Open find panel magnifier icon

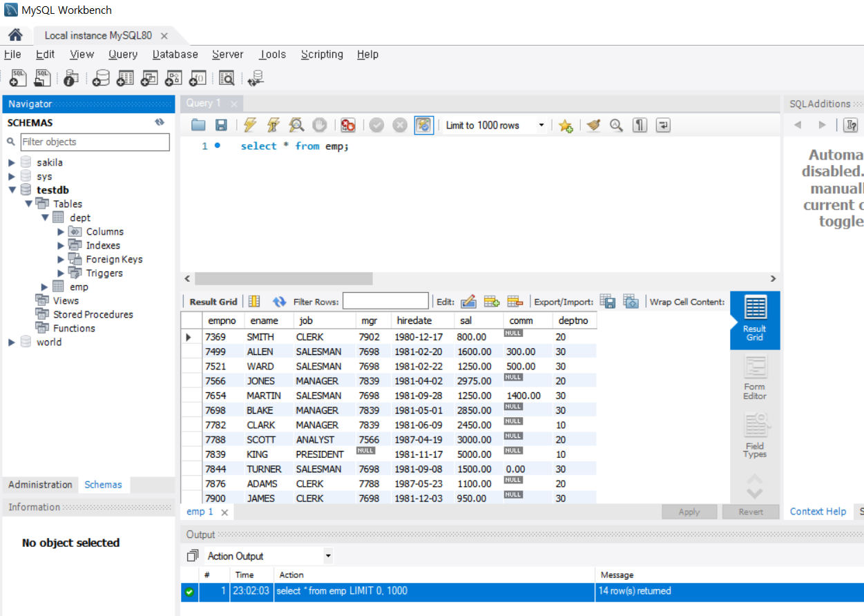pyautogui.click(x=616, y=125)
